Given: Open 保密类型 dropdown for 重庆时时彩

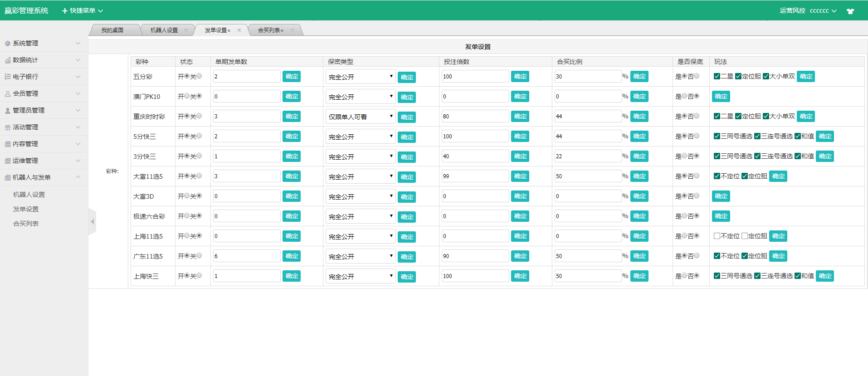Looking at the screenshot, I should [361, 117].
